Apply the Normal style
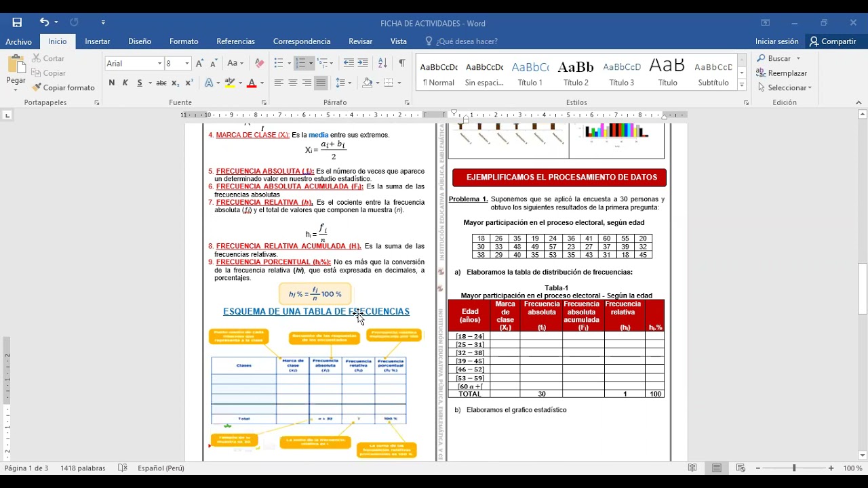The height and width of the screenshot is (488, 868). pos(439,73)
